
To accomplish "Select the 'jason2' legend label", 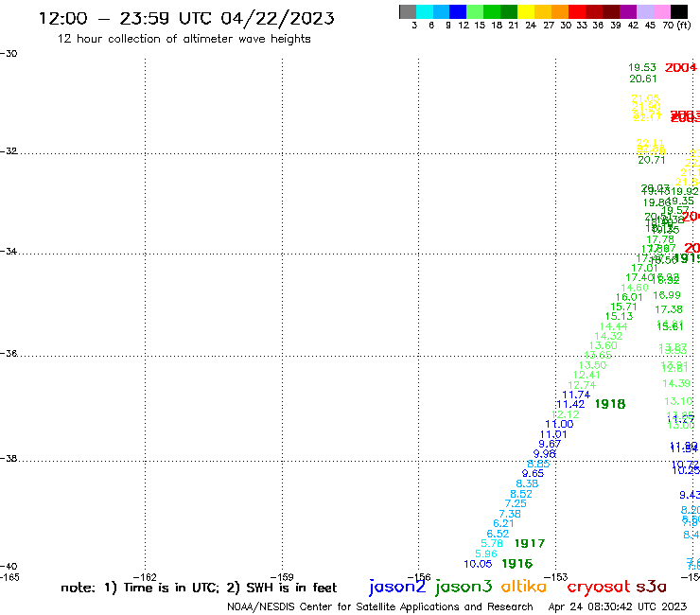I will (x=397, y=587).
